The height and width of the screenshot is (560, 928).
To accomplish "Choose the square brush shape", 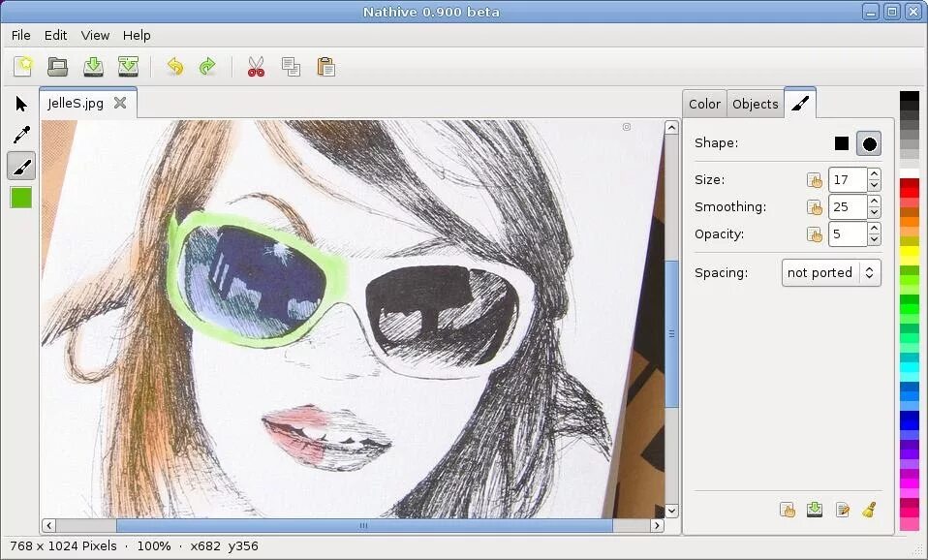I will pyautogui.click(x=841, y=143).
